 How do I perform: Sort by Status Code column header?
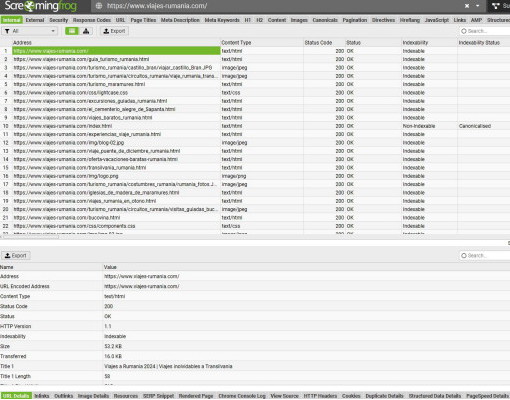[318, 43]
